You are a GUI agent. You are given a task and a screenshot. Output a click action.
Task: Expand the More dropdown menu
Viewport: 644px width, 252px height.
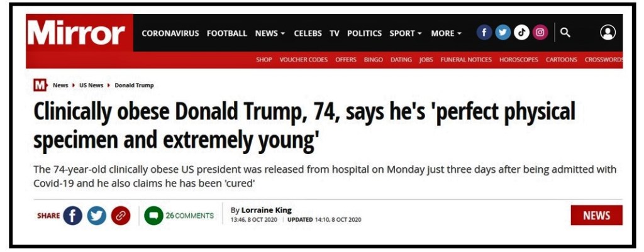coord(446,33)
